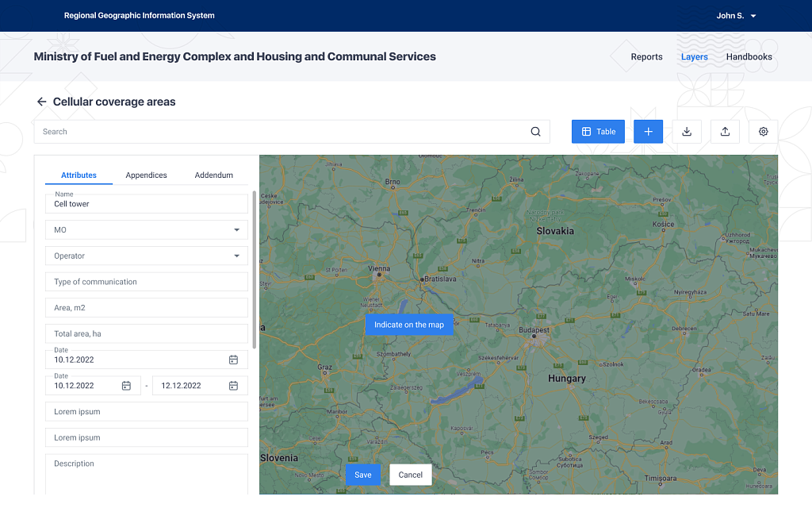Go back using the left arrow icon
The image size is (812, 508).
(41, 102)
